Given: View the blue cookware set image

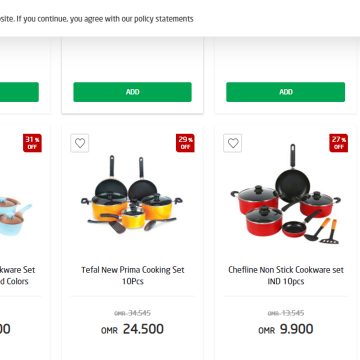Looking at the screenshot, I should coord(15,216).
